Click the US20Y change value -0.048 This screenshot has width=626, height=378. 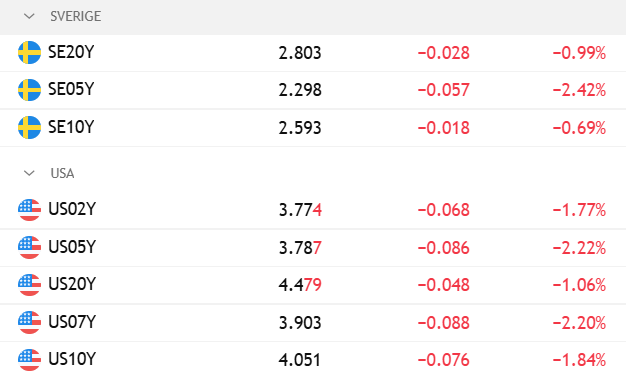[444, 285]
